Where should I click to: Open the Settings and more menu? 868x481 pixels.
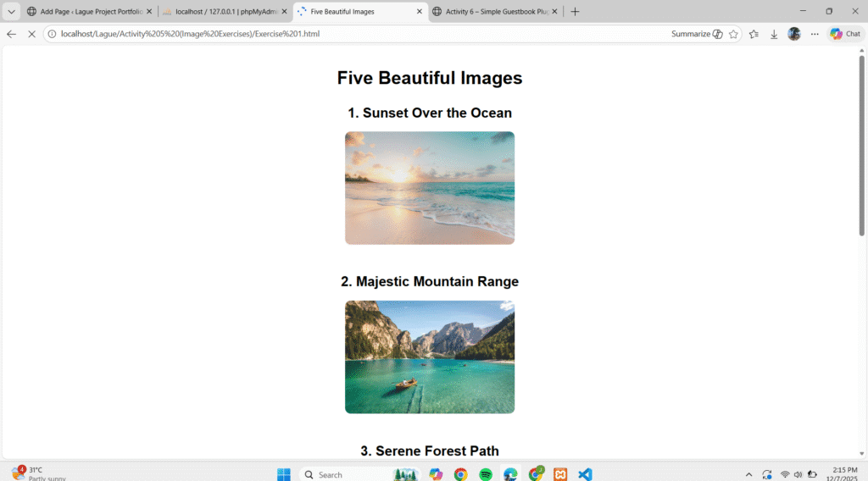point(815,34)
